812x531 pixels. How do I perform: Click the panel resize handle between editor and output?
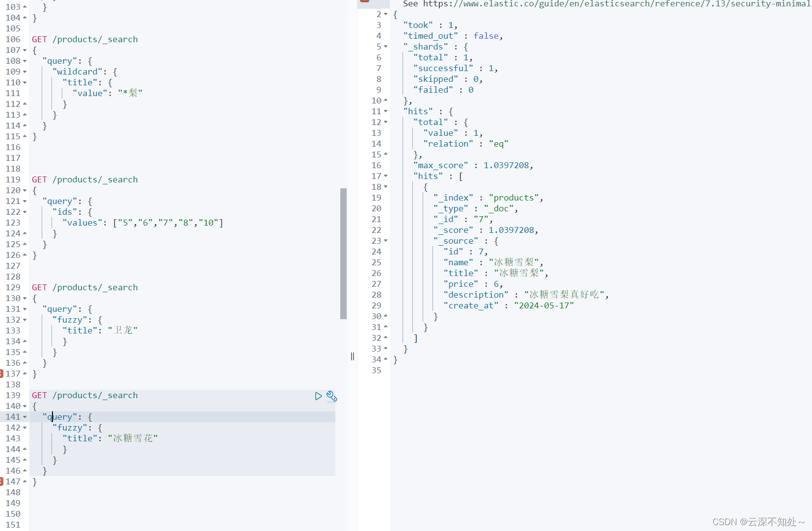tap(352, 356)
